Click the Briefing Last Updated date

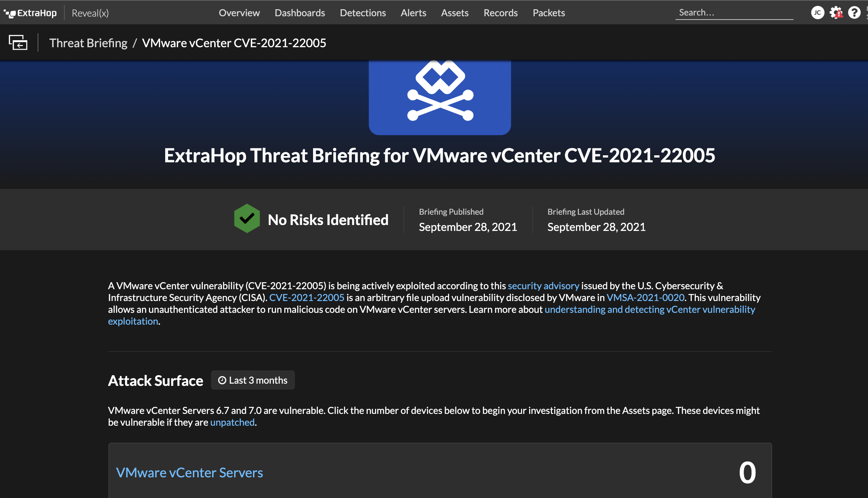tap(596, 227)
